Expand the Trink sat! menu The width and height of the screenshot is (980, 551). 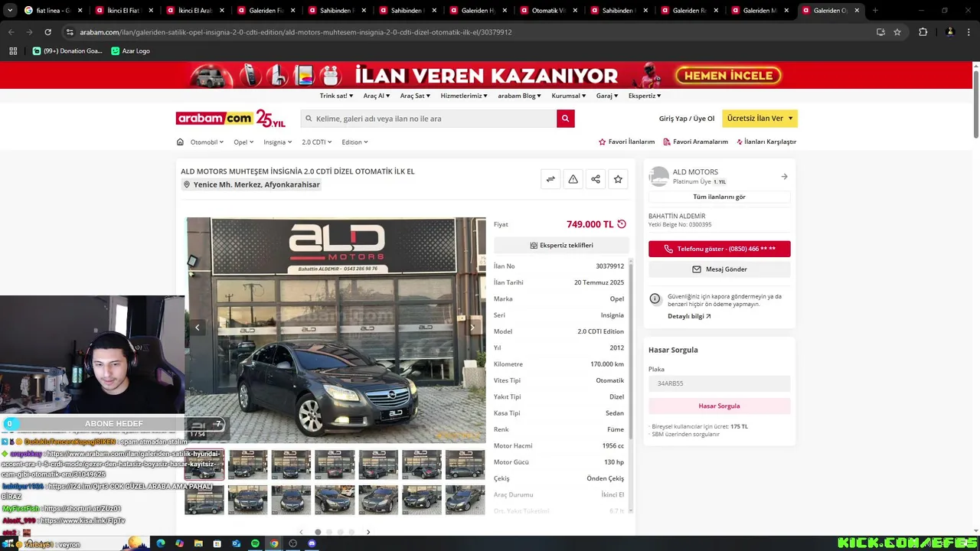[336, 96]
